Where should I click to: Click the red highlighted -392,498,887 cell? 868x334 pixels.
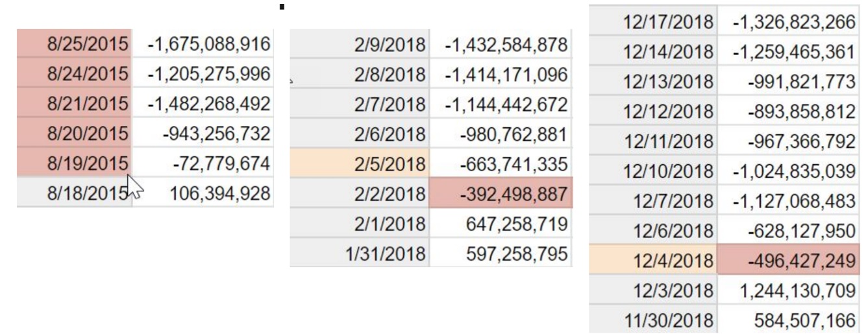[x=500, y=194]
